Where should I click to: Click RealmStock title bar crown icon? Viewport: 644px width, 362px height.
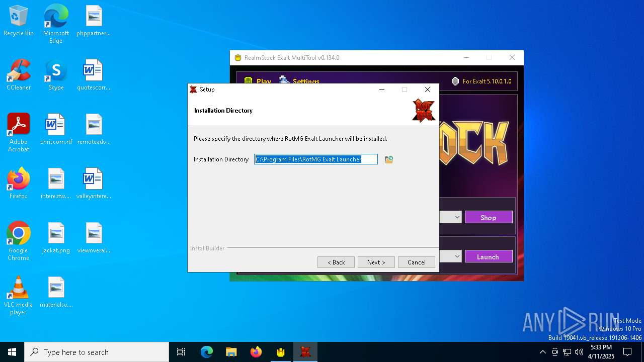tap(238, 58)
